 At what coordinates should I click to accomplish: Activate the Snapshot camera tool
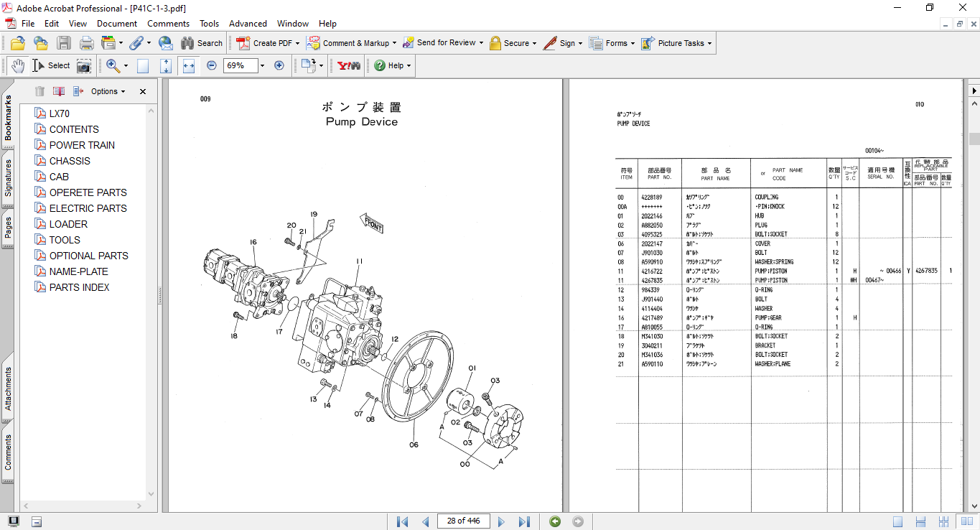click(x=84, y=65)
